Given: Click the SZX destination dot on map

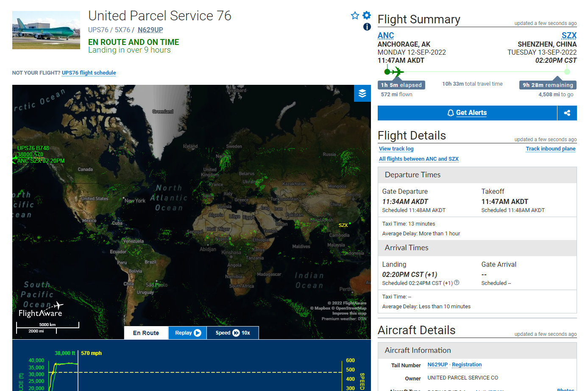Looking at the screenshot, I should [350, 223].
